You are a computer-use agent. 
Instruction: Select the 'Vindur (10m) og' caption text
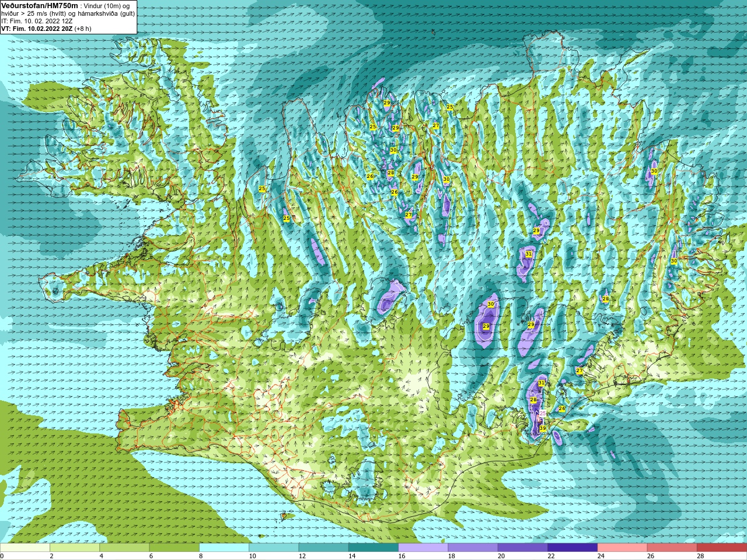(x=107, y=6)
